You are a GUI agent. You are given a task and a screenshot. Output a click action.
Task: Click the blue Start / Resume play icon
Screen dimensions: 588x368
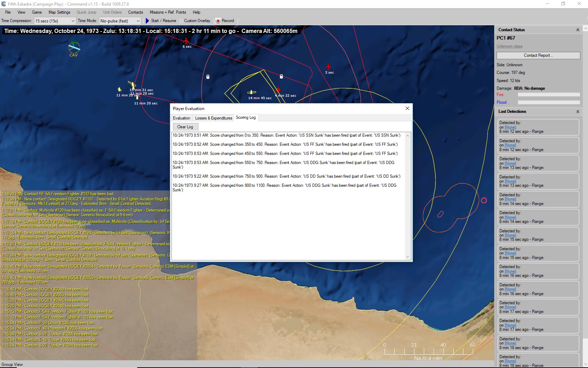pos(147,21)
